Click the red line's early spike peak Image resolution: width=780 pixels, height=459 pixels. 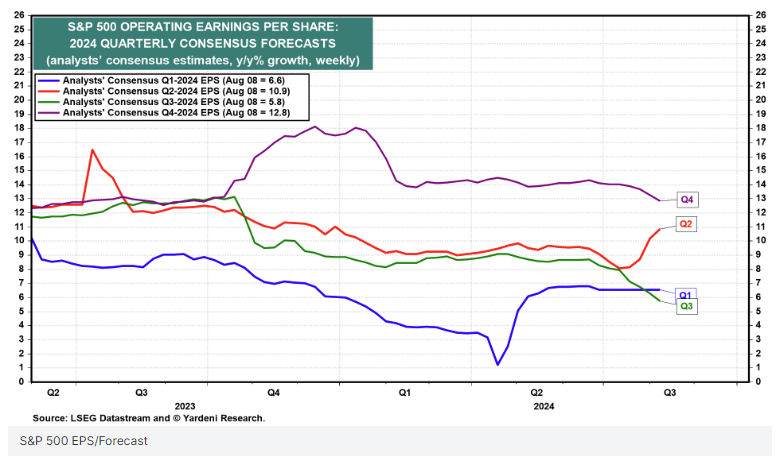(92, 150)
